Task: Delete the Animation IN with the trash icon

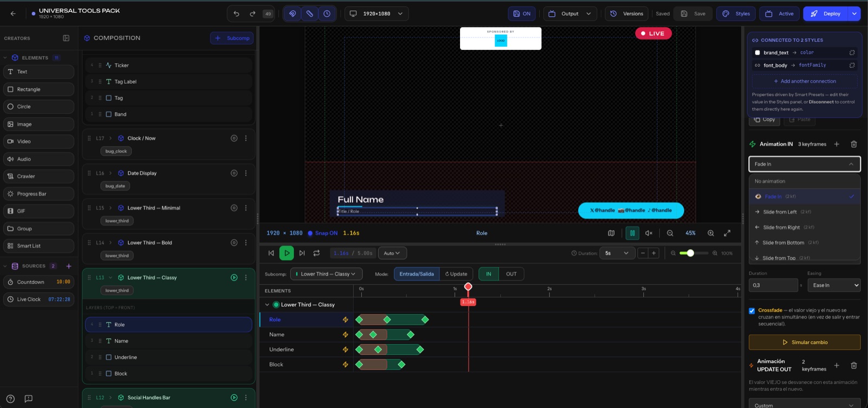Action: [x=853, y=144]
